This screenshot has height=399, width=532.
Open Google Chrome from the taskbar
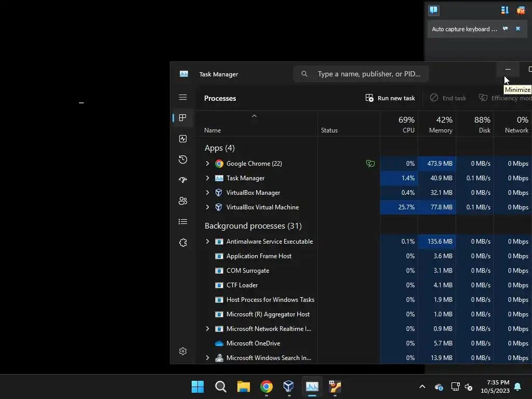click(x=267, y=387)
